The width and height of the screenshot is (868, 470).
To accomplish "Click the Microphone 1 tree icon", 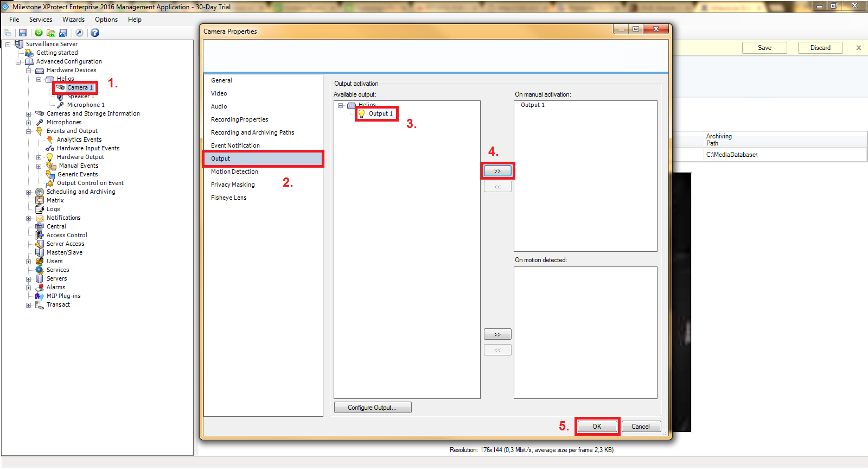I will click(x=60, y=105).
